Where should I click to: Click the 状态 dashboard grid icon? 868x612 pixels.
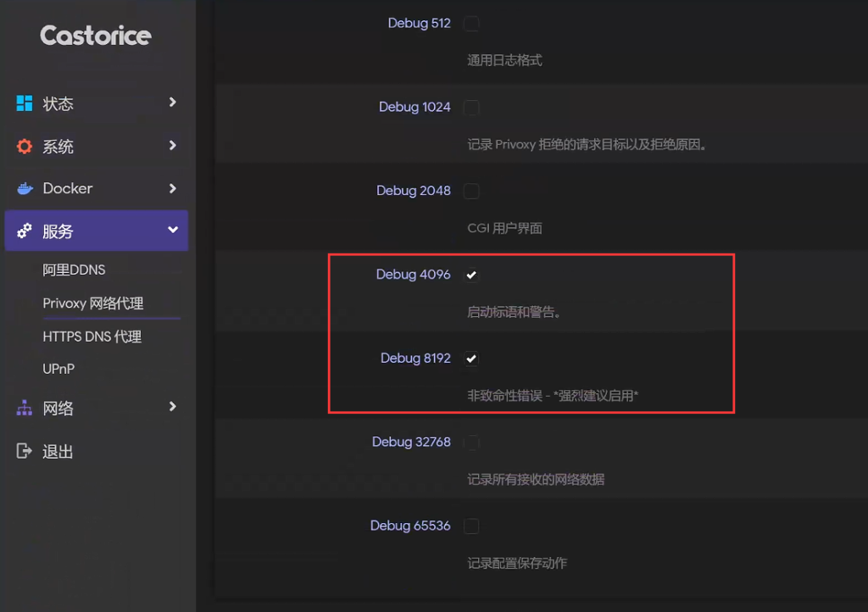pos(25,103)
